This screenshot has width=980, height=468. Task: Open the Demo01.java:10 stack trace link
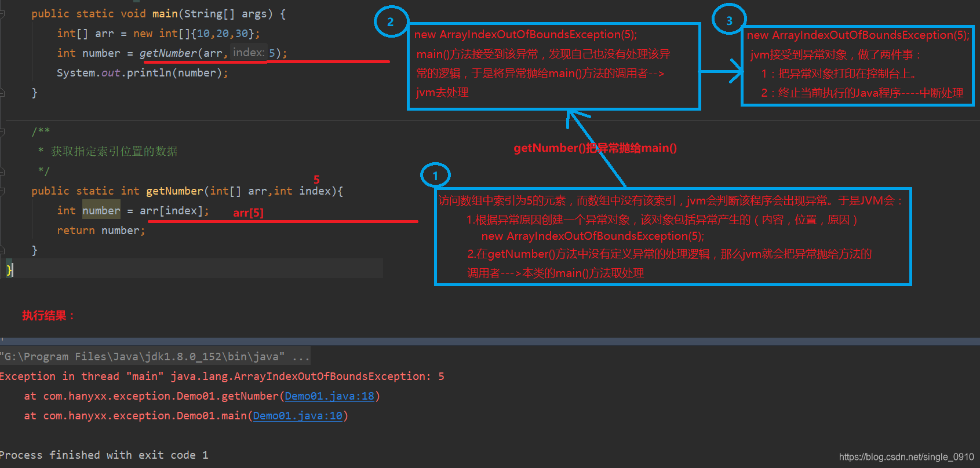click(x=298, y=416)
